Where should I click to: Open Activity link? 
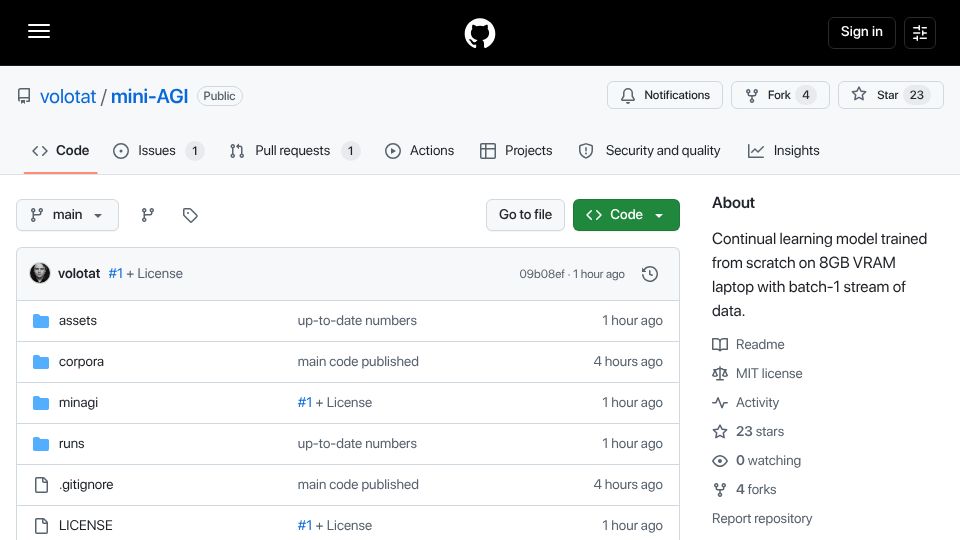pos(746,403)
